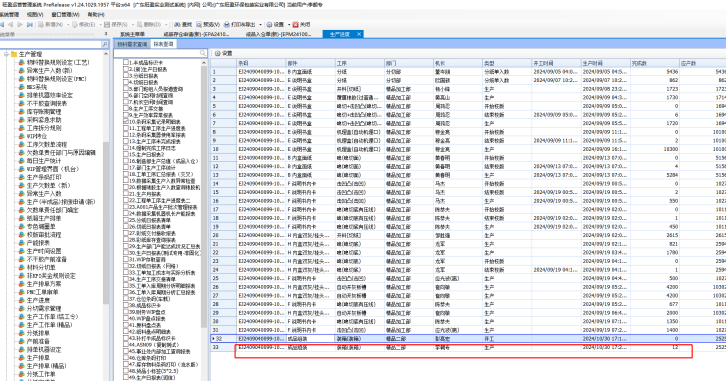
Task: Open the toolbar 设置 dropdown arrow
Action: pyautogui.click(x=289, y=25)
